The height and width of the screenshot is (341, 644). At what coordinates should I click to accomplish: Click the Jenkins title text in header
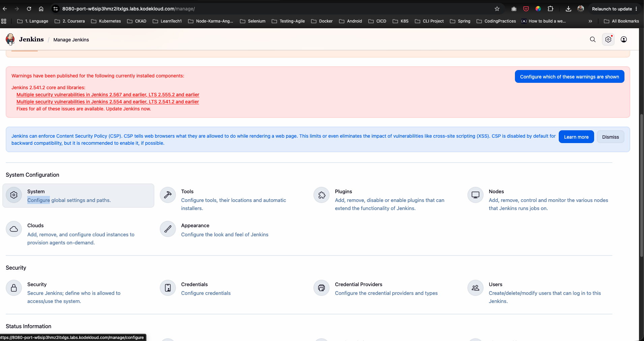tap(31, 39)
